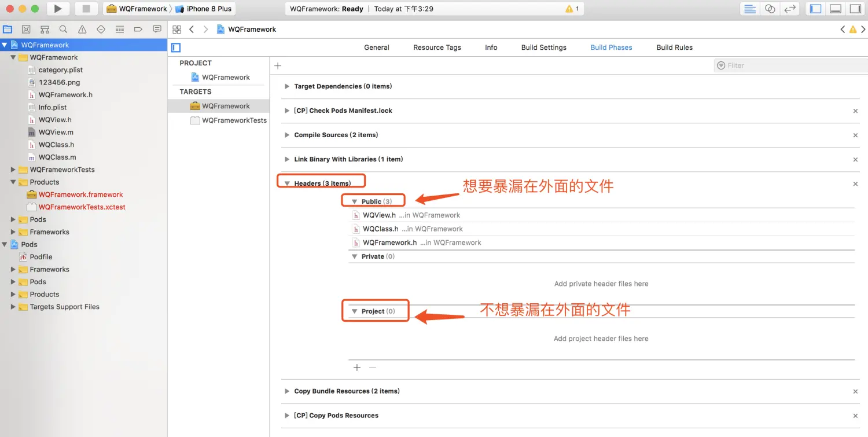Expand Link Binary With Libraries section
Screen dimensions: 868x437
286,159
